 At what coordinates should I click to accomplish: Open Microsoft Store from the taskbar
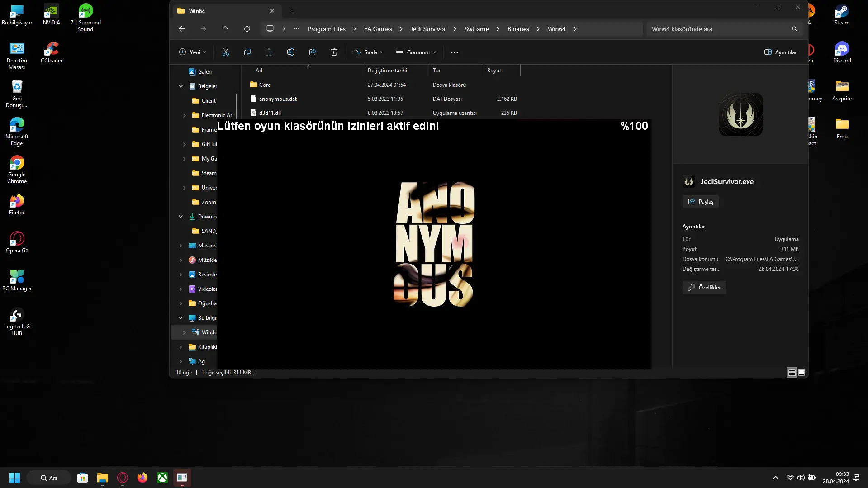(82, 478)
